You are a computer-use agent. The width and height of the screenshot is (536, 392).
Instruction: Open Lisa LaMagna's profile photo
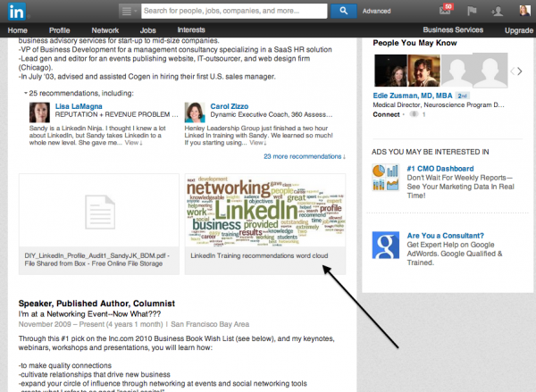39,113
